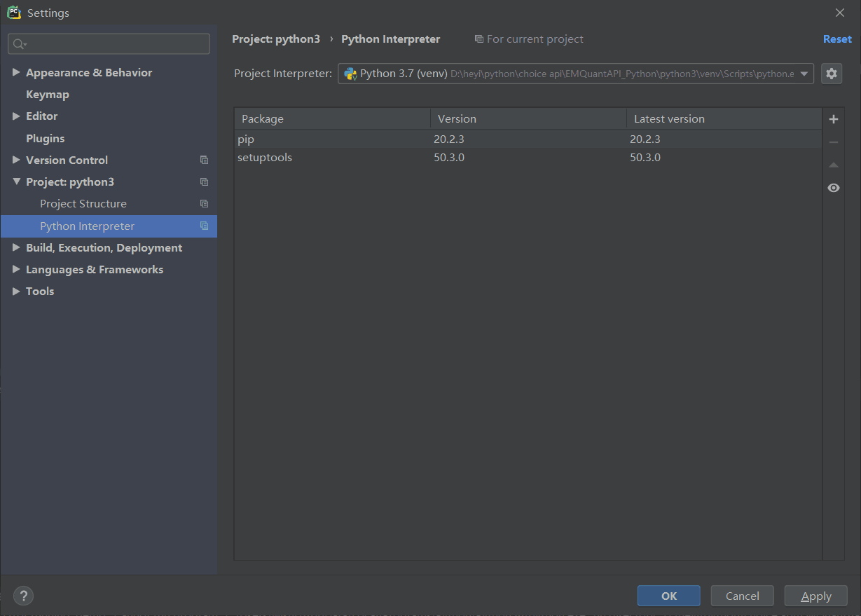Open Project Structure settings page

point(83,203)
